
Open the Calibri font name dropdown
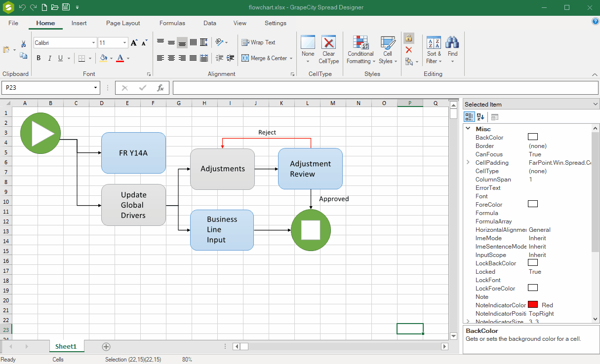click(x=94, y=43)
